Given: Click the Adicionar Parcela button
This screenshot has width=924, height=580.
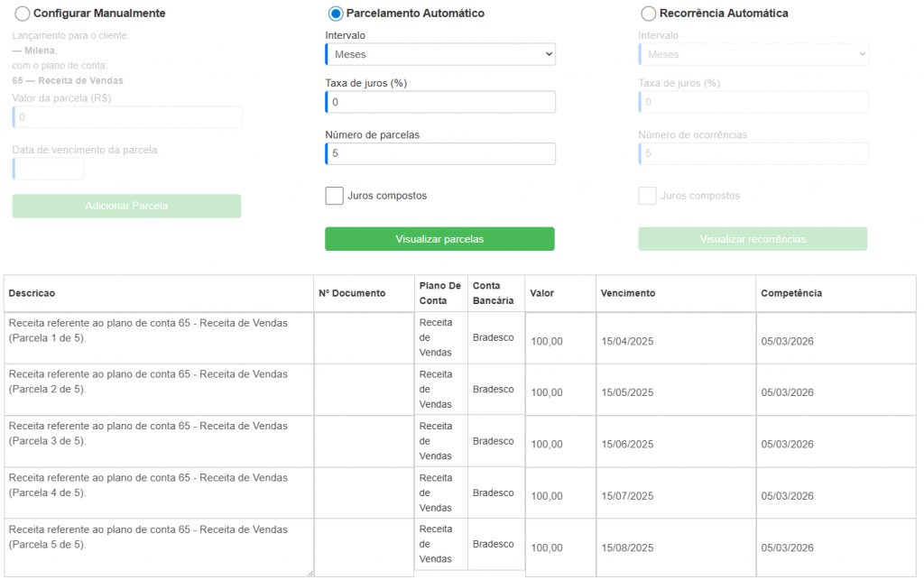Looking at the screenshot, I should [126, 206].
